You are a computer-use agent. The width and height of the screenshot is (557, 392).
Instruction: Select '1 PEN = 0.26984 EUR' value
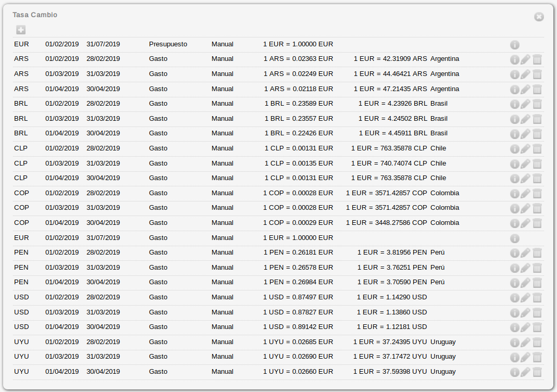point(299,282)
